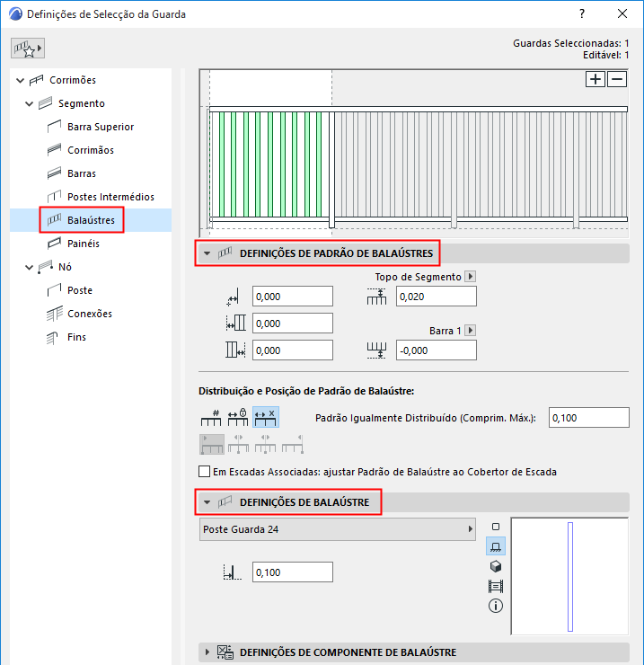Select Segmento tree item

pyautogui.click(x=82, y=103)
